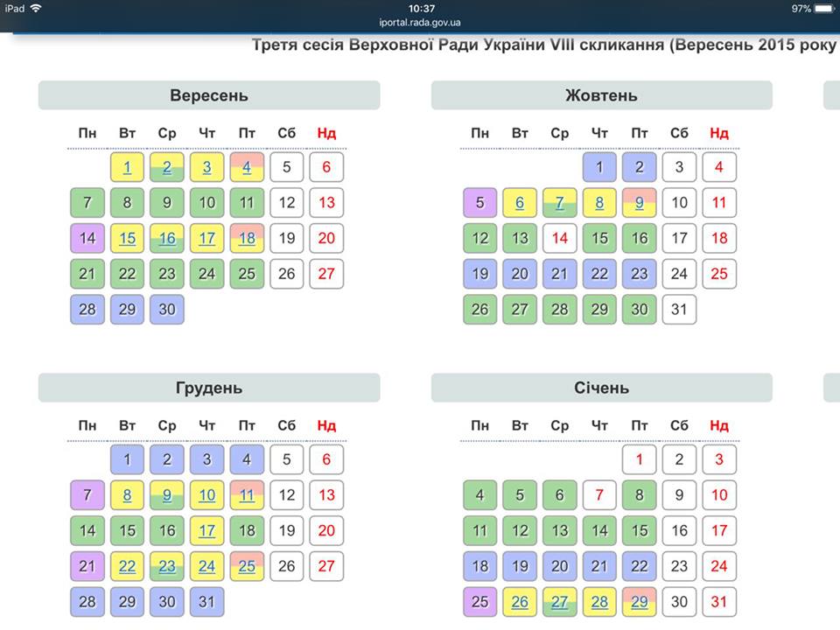The height and width of the screenshot is (630, 840).
Task: Select day 16 in Вересень calendar
Action: [167, 238]
